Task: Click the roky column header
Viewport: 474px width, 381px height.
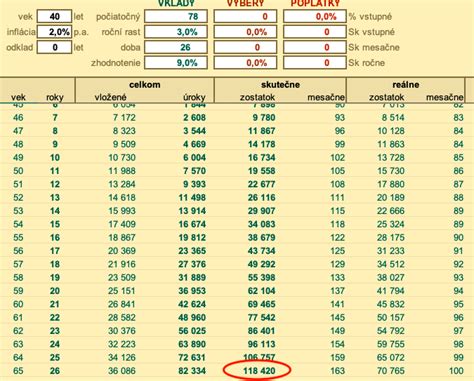Action: coord(55,97)
